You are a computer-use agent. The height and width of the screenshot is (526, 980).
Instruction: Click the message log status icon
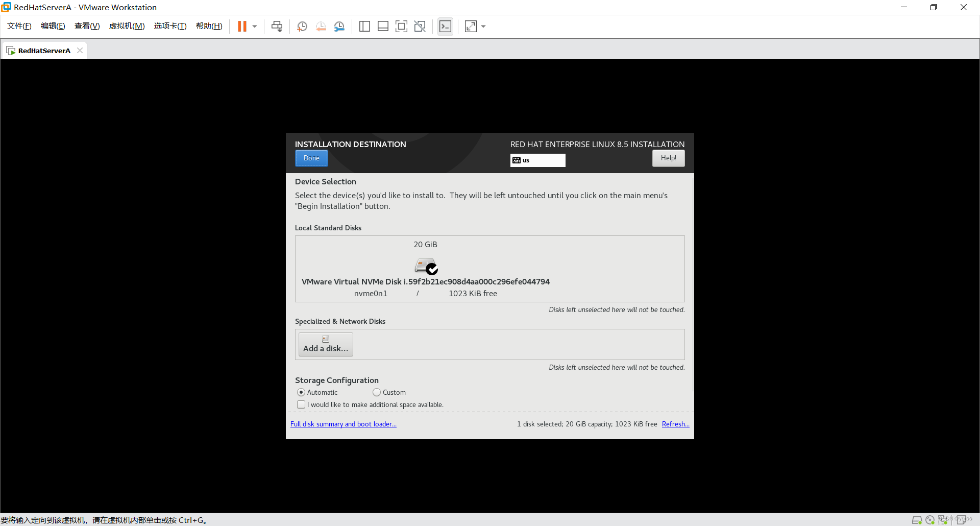pyautogui.click(x=961, y=520)
